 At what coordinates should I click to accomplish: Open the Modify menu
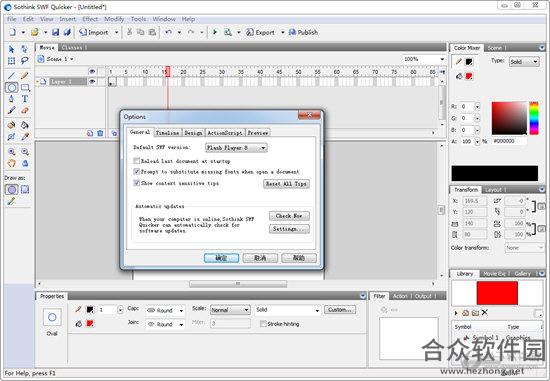click(114, 19)
